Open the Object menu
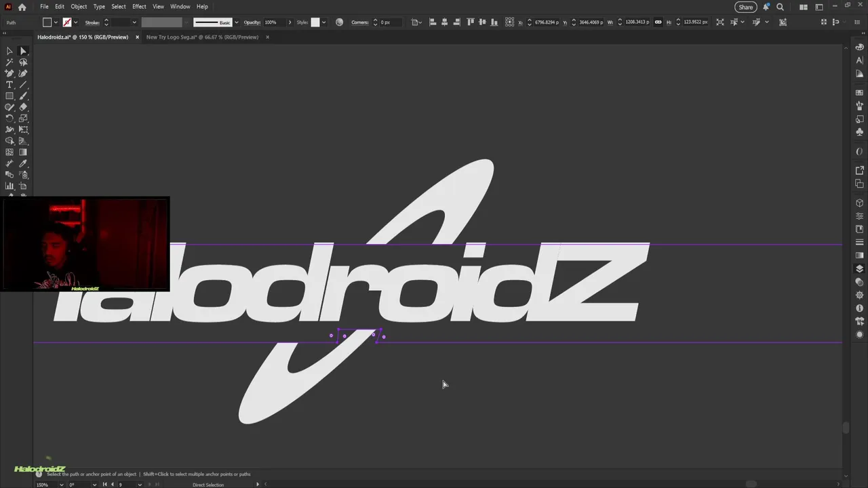Screen dimensions: 868x488 pos(79,7)
